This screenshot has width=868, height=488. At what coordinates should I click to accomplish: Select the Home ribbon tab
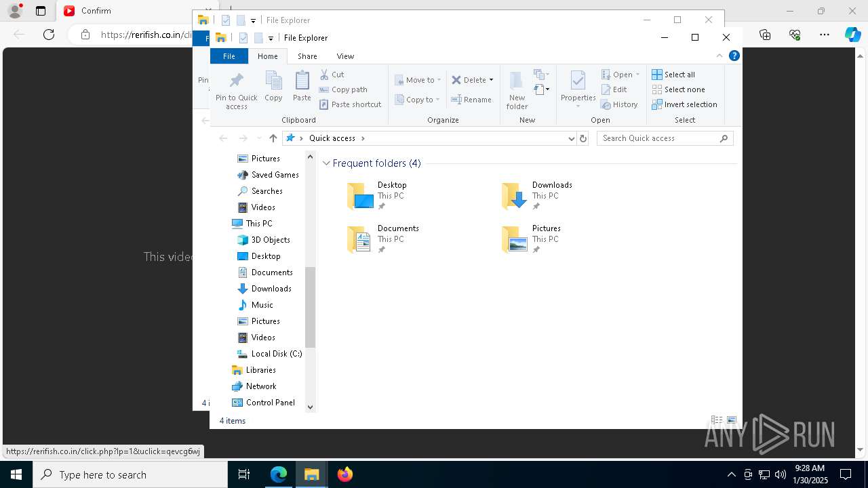tap(267, 56)
